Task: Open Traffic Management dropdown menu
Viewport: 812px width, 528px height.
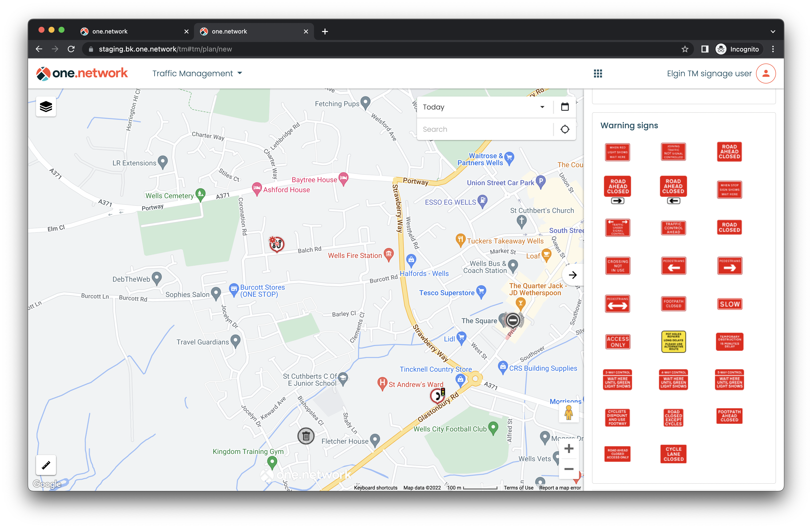Action: click(x=197, y=73)
